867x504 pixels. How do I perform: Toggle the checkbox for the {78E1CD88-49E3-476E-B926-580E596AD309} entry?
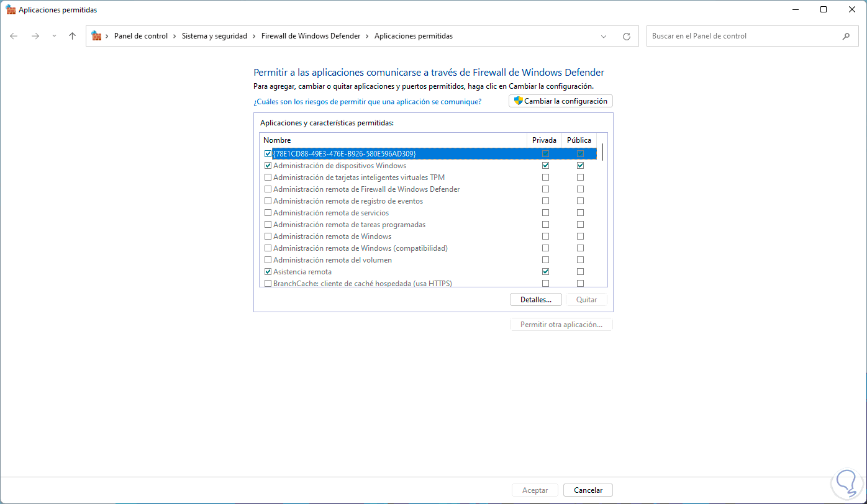coord(268,153)
